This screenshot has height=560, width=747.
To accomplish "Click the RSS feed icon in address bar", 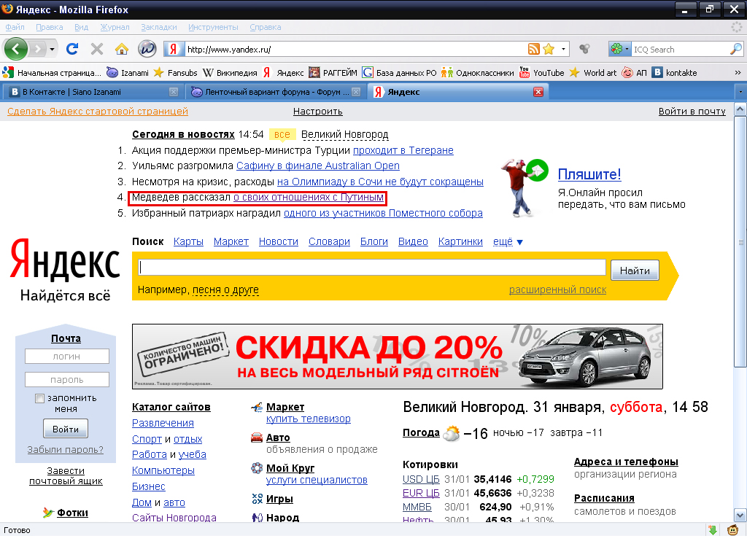I will tap(533, 49).
